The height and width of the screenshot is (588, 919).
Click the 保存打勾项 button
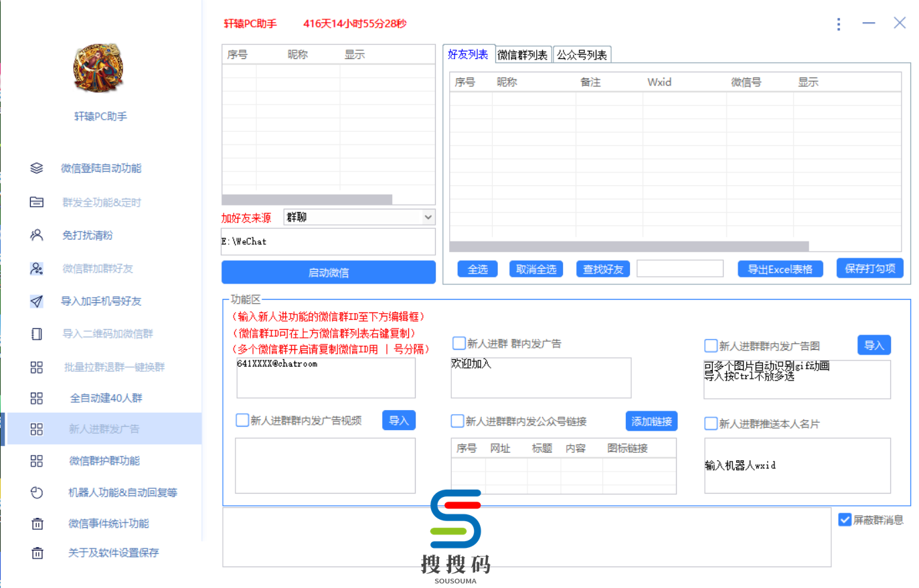coord(870,268)
